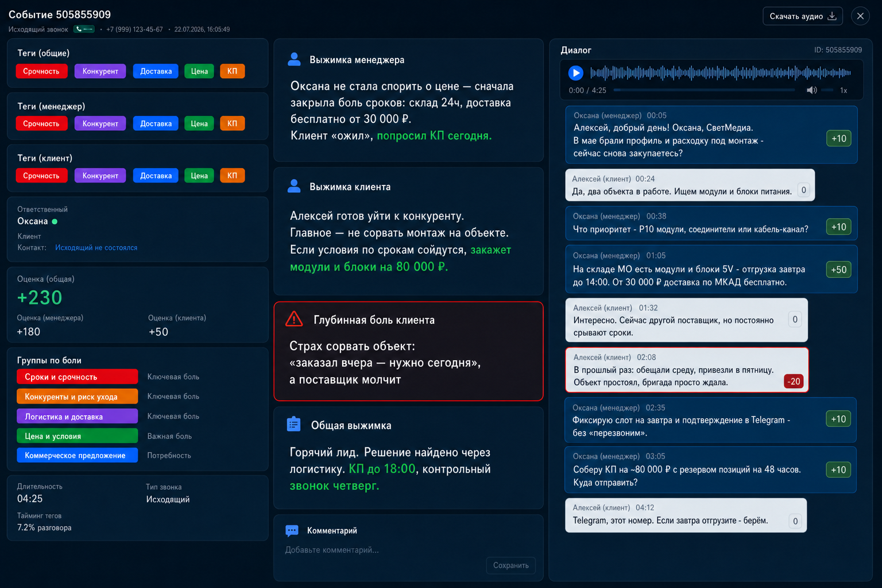
Task: Open the failed outgoing call contact link
Action: point(96,247)
